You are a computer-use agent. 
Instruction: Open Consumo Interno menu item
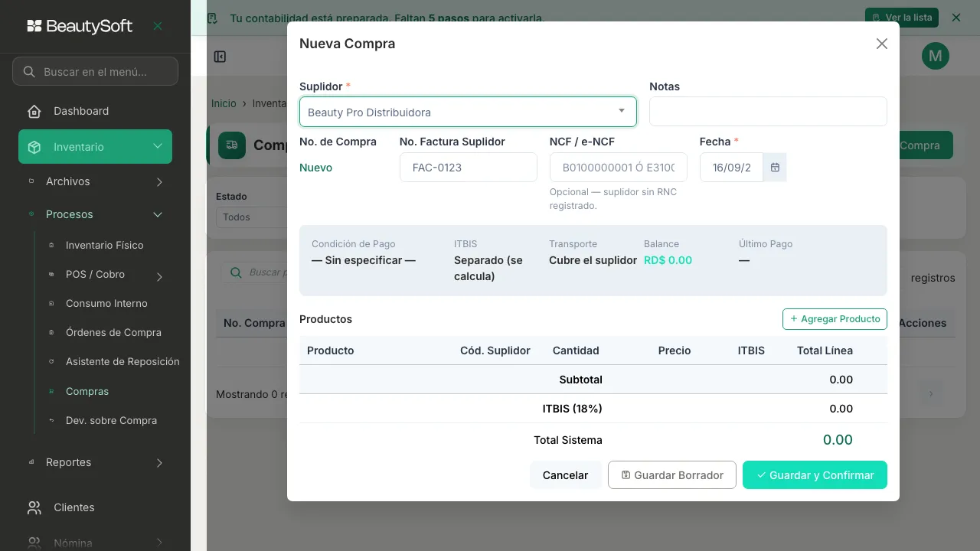coord(106,303)
